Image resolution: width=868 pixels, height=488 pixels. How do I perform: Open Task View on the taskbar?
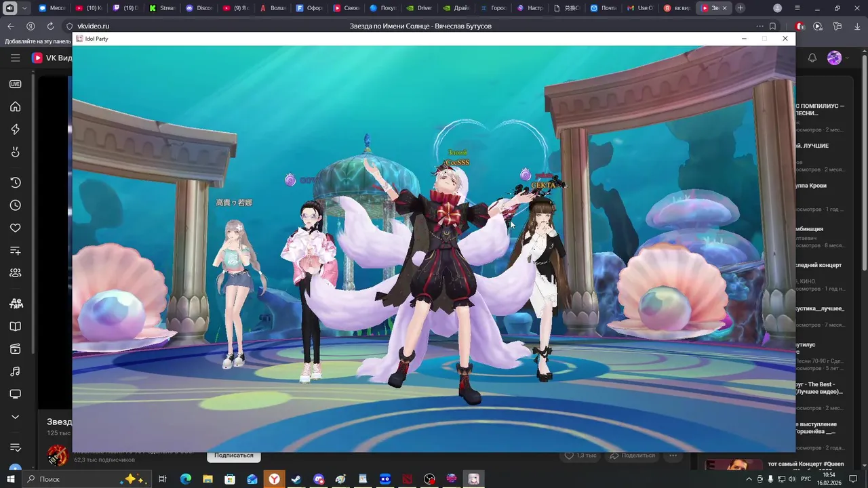coord(163,479)
